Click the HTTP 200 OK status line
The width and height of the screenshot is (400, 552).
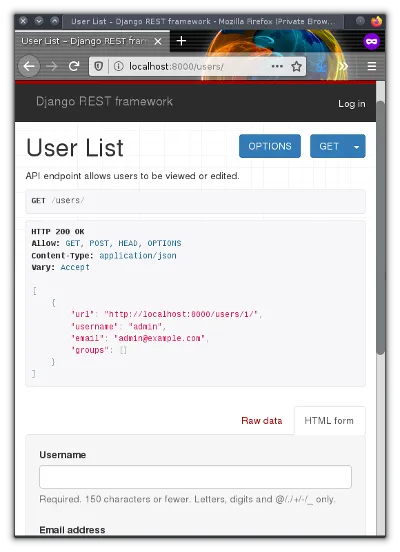point(58,232)
